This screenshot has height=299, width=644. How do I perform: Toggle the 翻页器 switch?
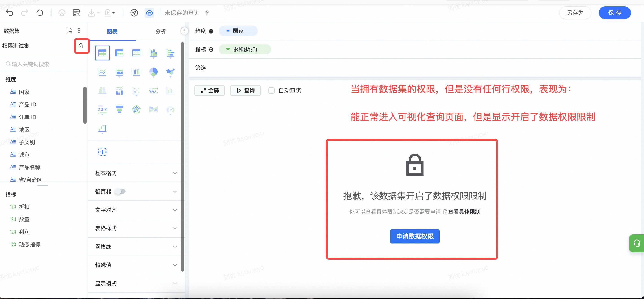pyautogui.click(x=120, y=192)
